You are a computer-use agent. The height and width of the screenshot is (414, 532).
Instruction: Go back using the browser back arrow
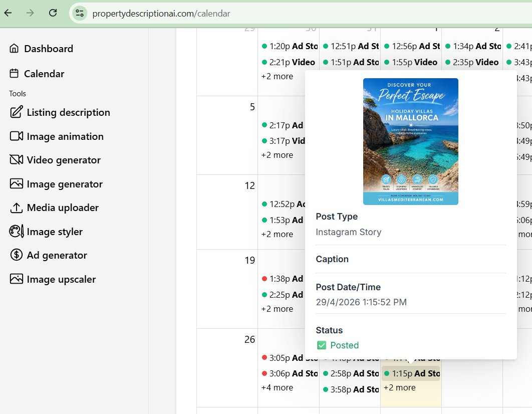tap(8, 13)
